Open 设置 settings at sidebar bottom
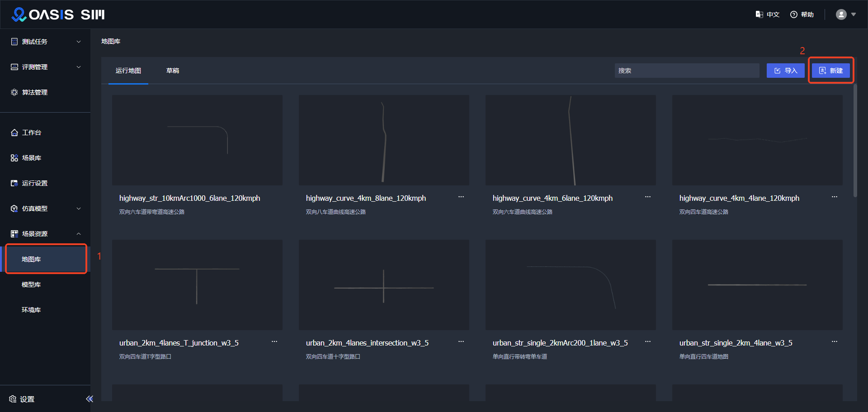The height and width of the screenshot is (412, 868). click(23, 399)
